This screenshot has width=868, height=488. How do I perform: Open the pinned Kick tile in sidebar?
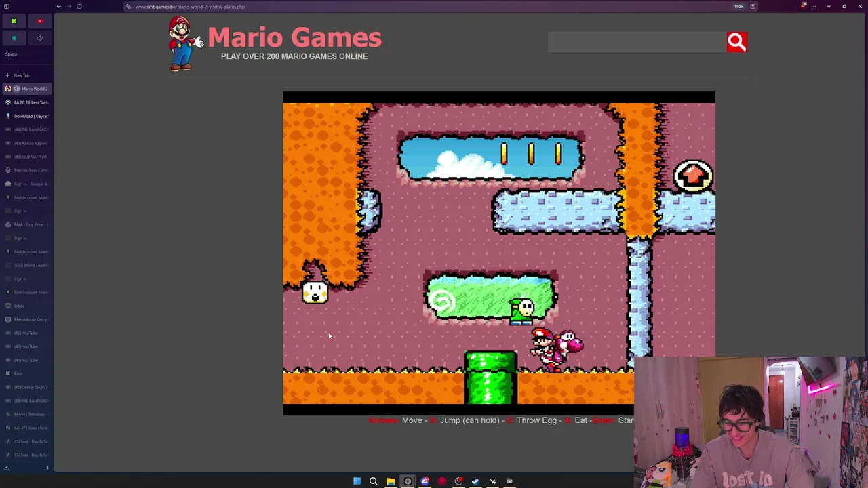(x=14, y=21)
